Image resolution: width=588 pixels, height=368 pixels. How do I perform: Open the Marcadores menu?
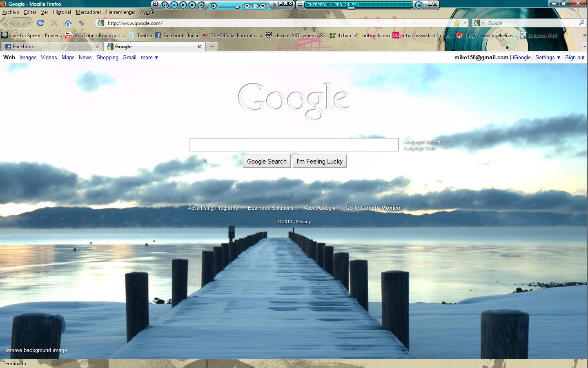coord(88,12)
